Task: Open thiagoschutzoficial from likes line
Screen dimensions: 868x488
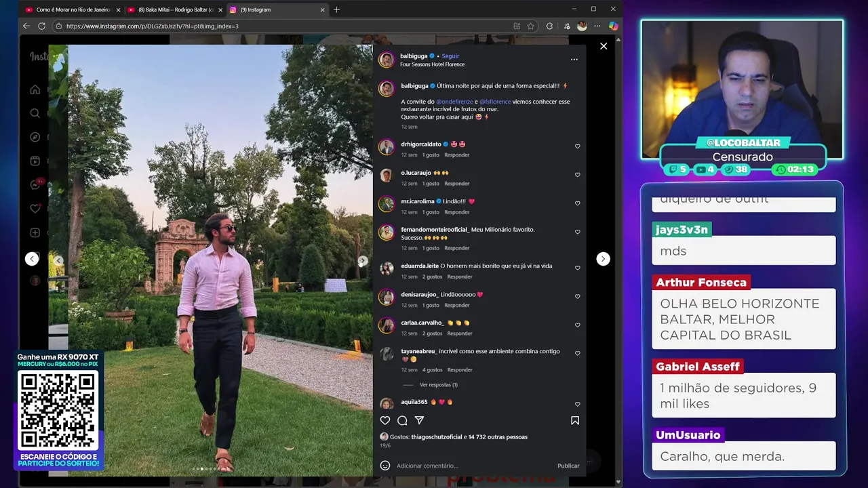Action: [435, 437]
